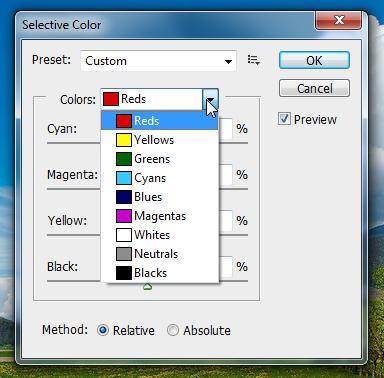Click the Yellow percentage input field

click(225, 220)
